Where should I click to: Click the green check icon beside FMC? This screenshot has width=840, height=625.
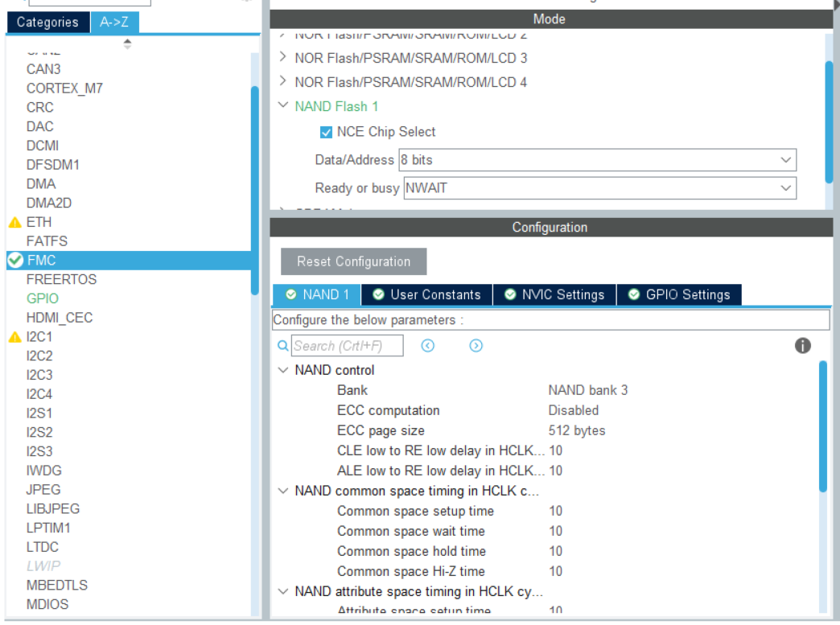click(x=14, y=260)
